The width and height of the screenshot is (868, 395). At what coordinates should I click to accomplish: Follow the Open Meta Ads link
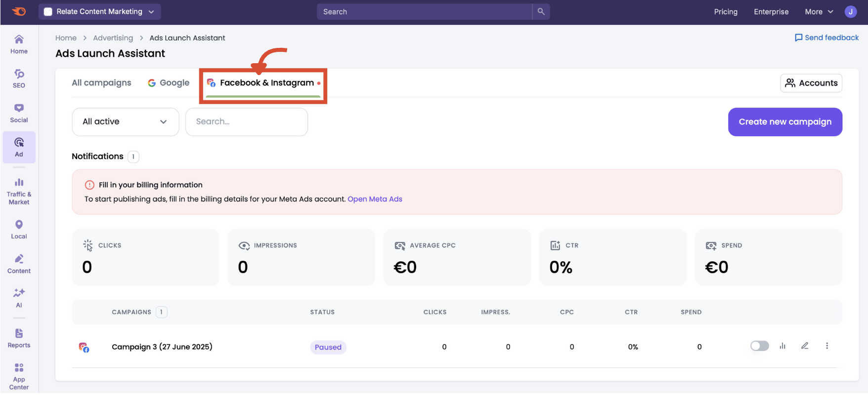[x=375, y=199]
